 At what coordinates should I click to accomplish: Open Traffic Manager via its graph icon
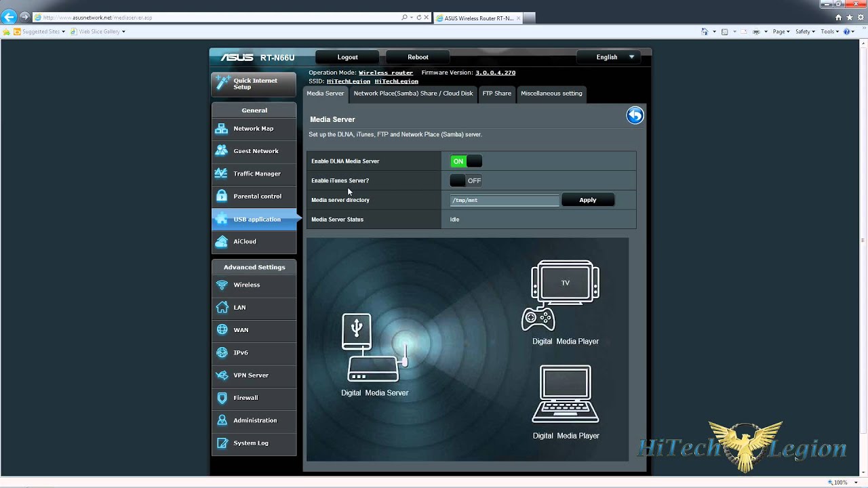point(222,174)
